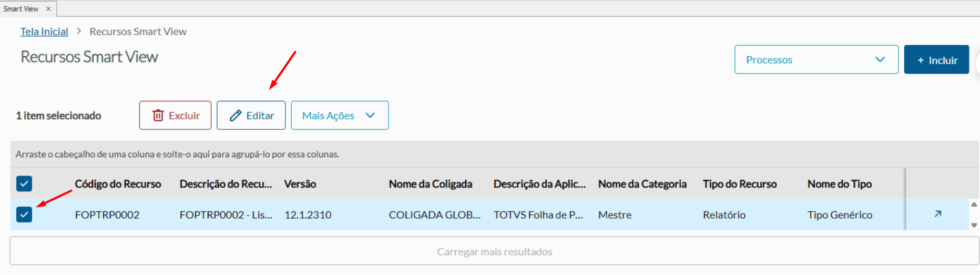Expand the Processos dropdown

click(815, 59)
